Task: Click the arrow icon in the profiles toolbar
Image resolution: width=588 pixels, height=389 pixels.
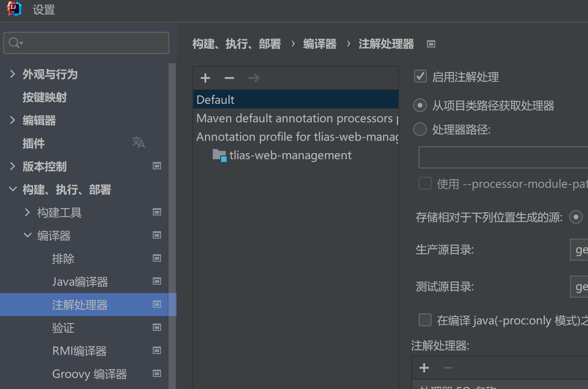Action: pyautogui.click(x=253, y=78)
